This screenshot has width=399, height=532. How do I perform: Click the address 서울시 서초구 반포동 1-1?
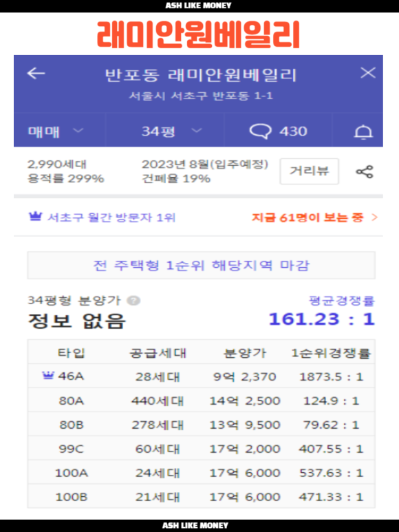(201, 96)
